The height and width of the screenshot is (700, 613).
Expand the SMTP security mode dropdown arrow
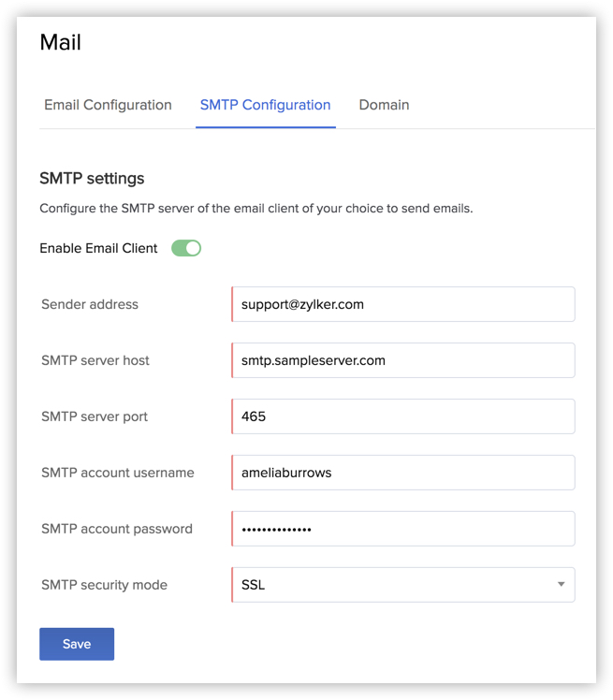click(561, 585)
